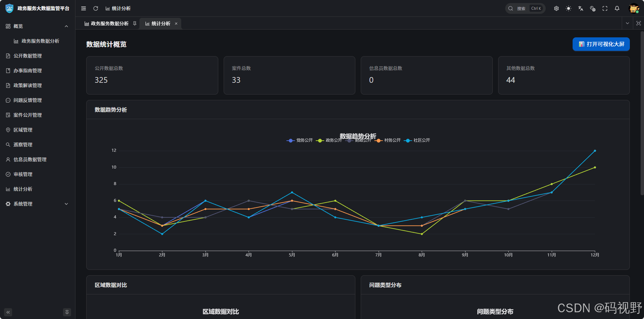Toggle 村务公开 legend series
Viewport: 644px width, 319px height.
pyautogui.click(x=387, y=140)
